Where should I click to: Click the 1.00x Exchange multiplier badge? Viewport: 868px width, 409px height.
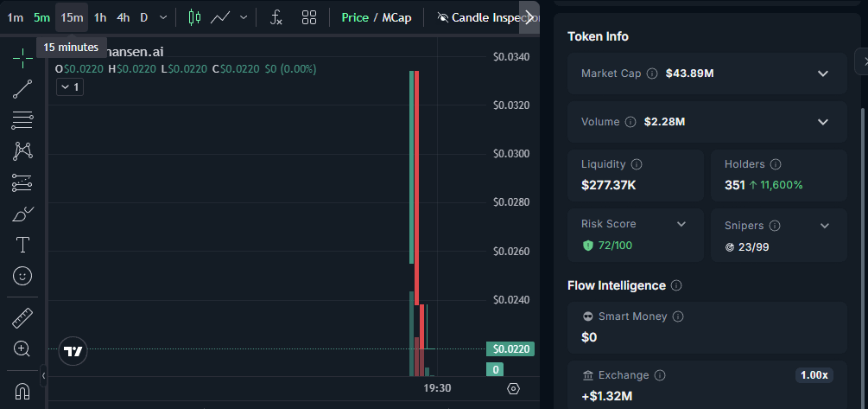point(814,375)
